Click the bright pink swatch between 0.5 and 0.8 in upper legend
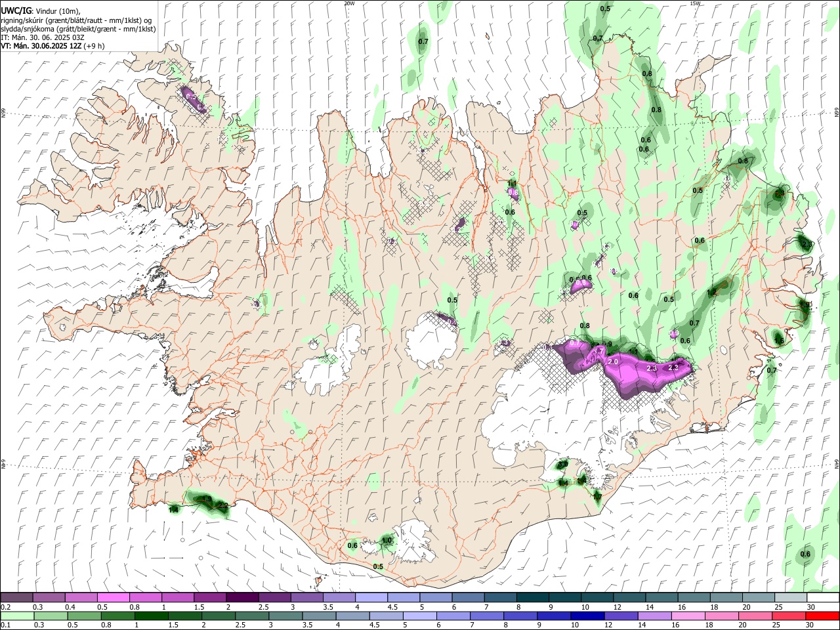The height and width of the screenshot is (630, 840). tap(113, 597)
